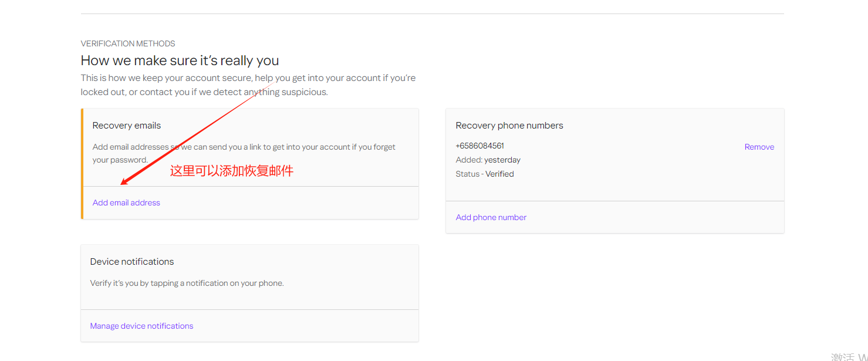Click the How we make sure it's really you heading

[180, 60]
